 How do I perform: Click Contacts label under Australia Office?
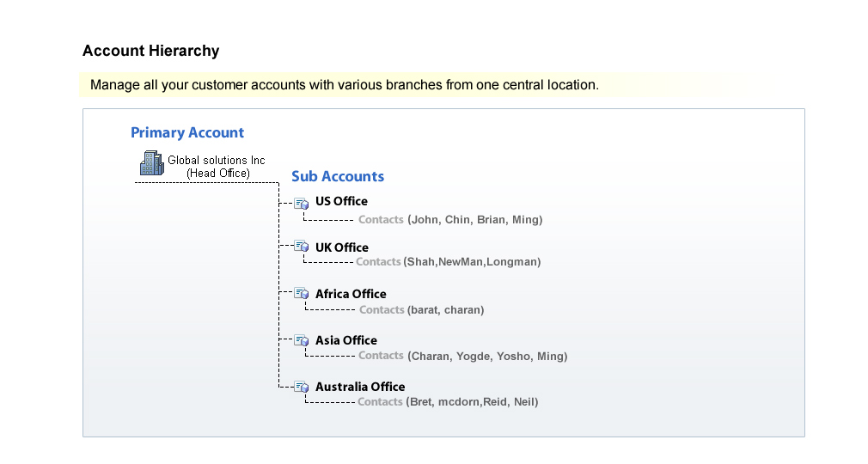[x=380, y=402]
